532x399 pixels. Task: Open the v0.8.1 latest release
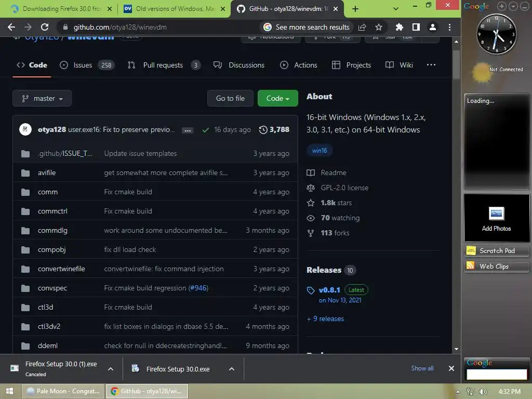point(329,290)
